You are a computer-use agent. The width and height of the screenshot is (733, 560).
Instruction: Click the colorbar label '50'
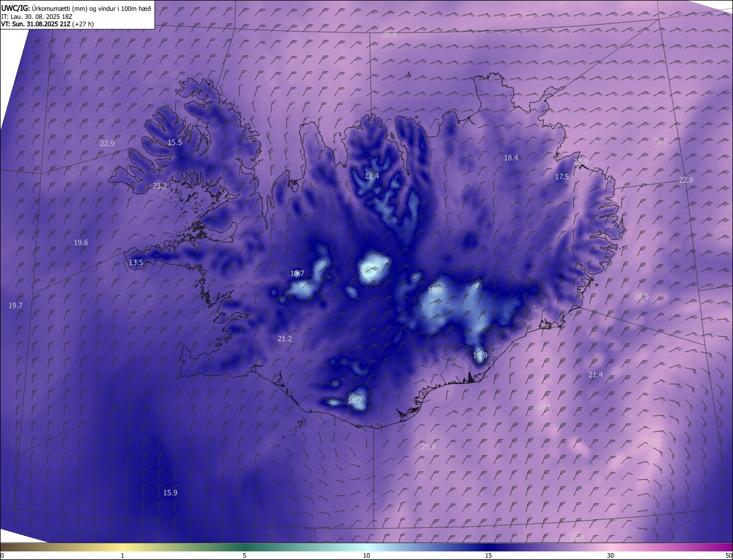coord(728,555)
